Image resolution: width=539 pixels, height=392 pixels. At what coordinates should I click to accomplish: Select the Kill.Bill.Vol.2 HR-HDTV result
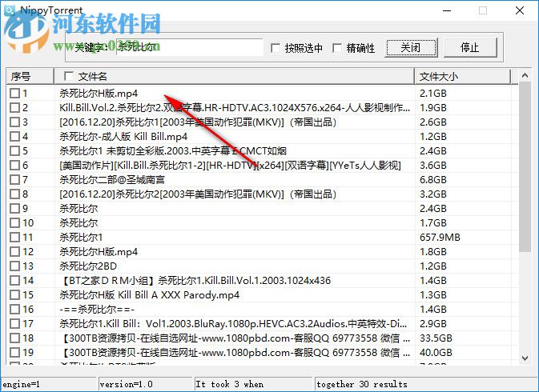[x=235, y=108]
